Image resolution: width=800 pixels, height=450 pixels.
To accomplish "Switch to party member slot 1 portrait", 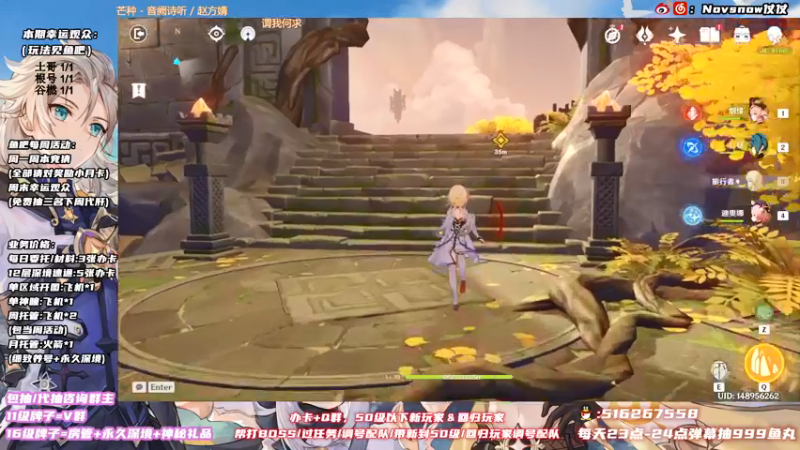I will (758, 111).
